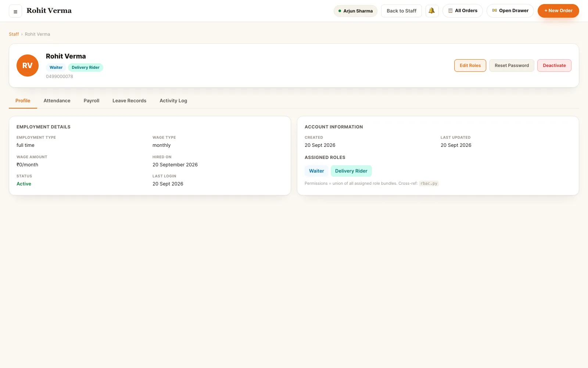Click the Active status value
The width and height of the screenshot is (588, 368).
click(24, 184)
